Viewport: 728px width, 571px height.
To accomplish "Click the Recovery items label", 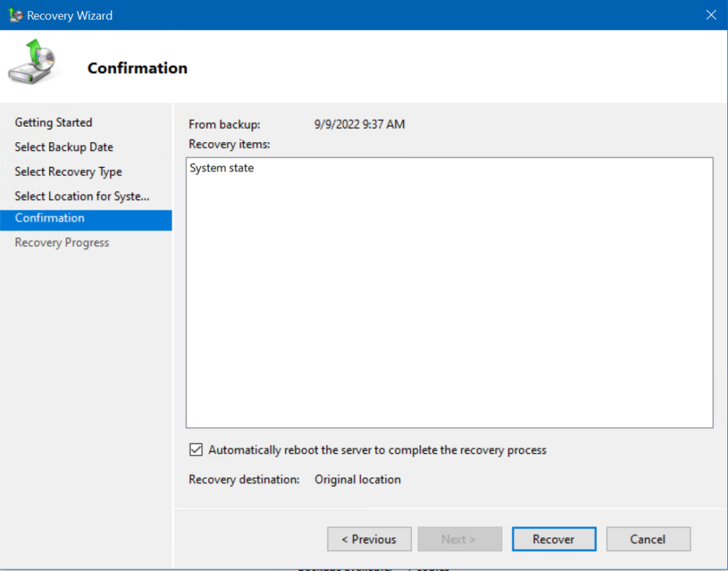I will 230,144.
